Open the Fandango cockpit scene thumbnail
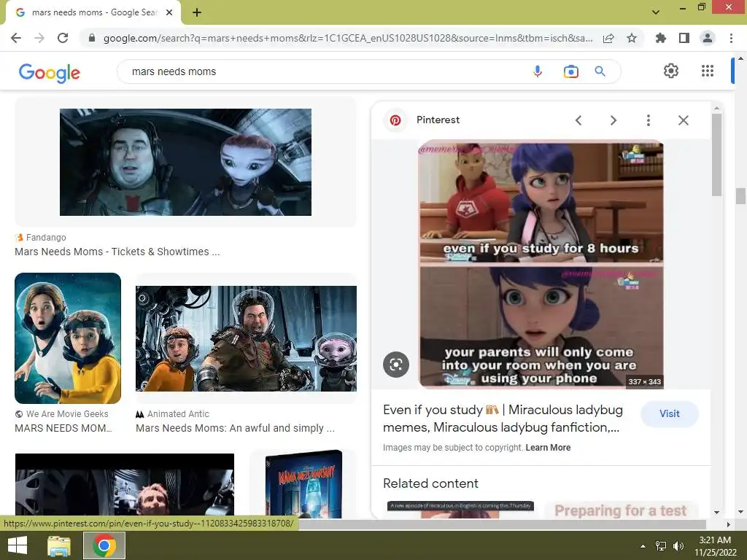The image size is (747, 560). (185, 162)
